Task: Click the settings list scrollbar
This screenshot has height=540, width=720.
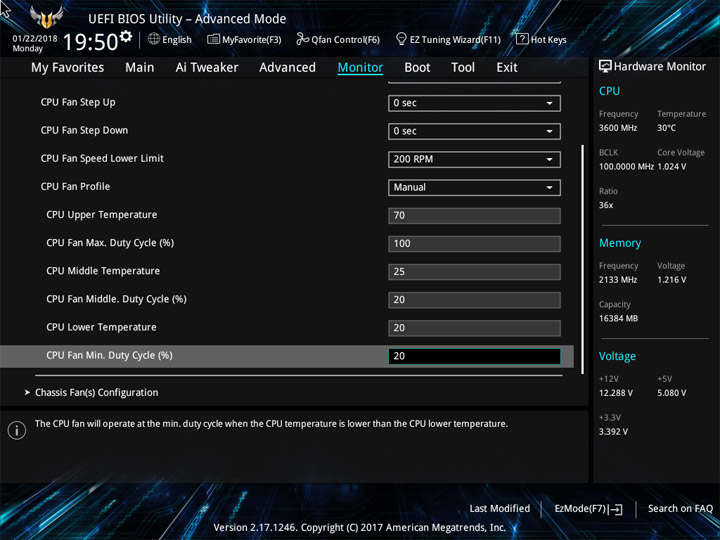Action: (582, 259)
